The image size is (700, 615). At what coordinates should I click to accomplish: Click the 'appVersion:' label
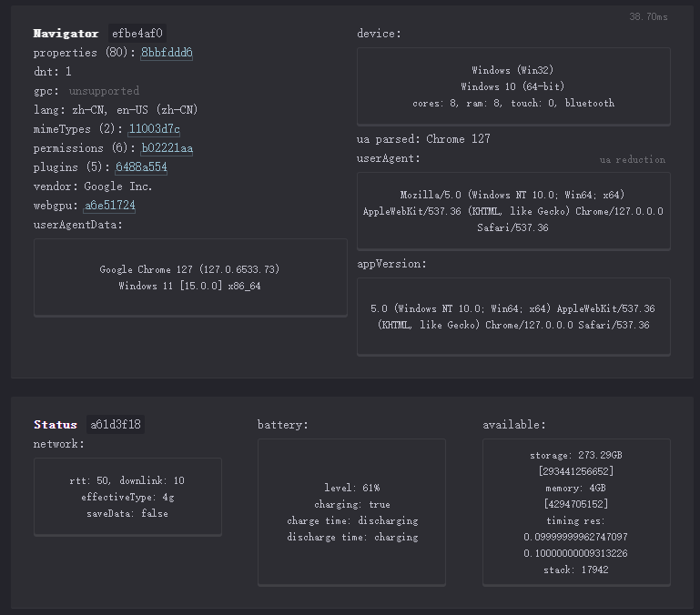[x=391, y=264]
